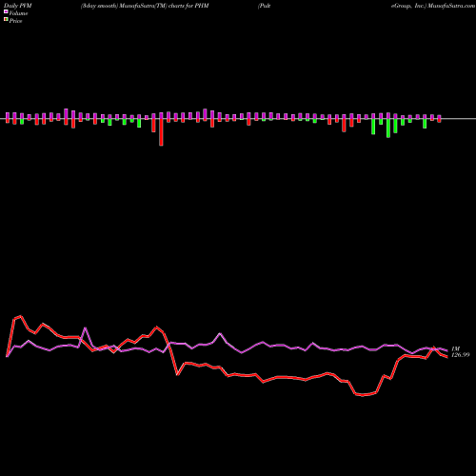
Task: Click the Volume legend color swatch
Action: coord(6,11)
